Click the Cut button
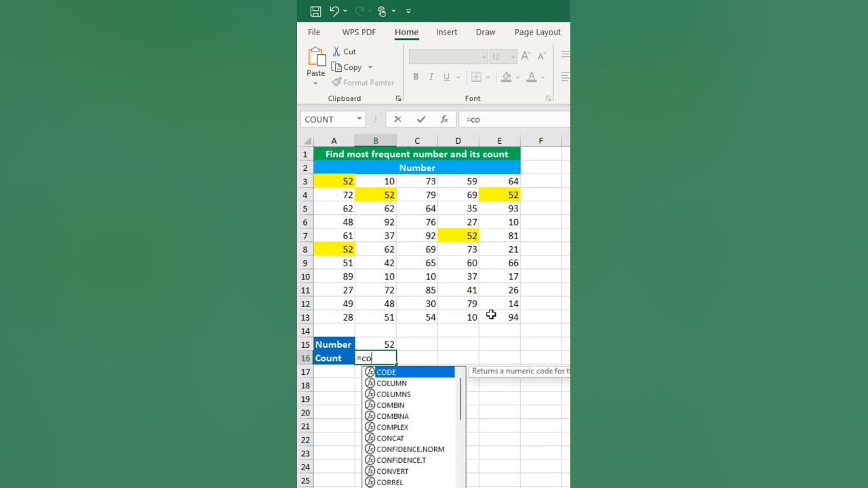 (344, 52)
